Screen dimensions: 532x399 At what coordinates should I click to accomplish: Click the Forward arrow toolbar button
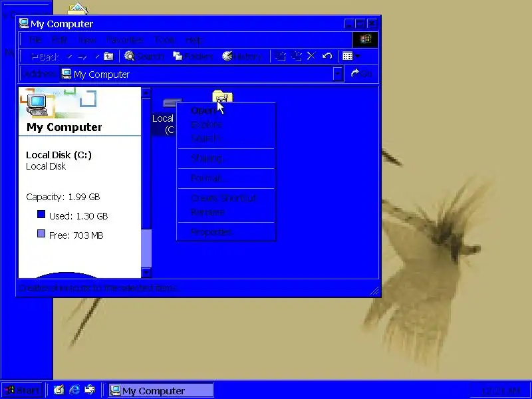82,57
